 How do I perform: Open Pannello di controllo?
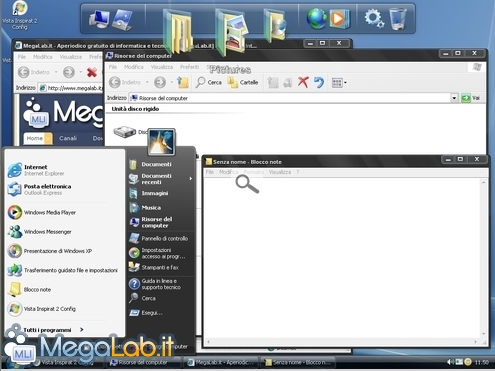point(159,238)
